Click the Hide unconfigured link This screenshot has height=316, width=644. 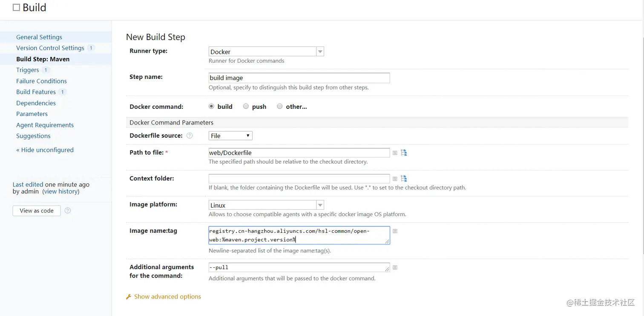click(x=45, y=150)
